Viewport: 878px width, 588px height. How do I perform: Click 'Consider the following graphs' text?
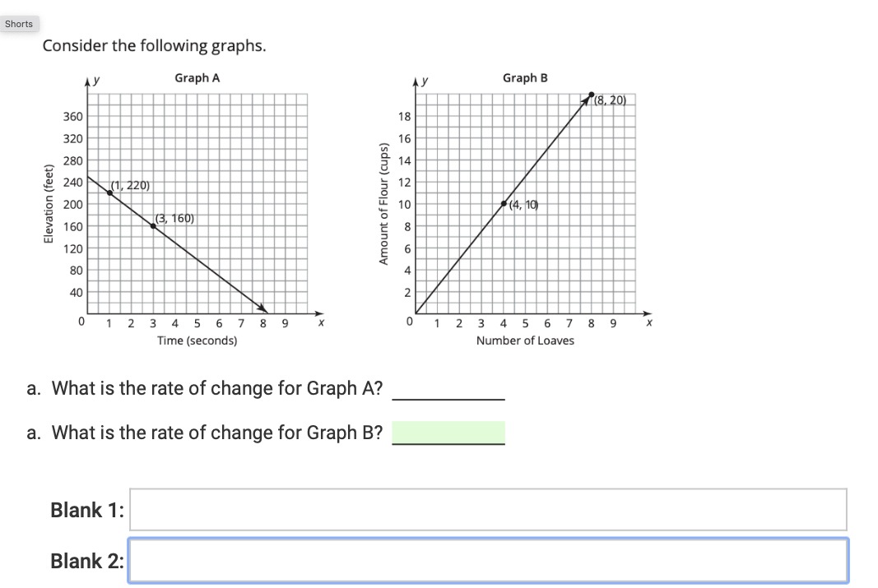point(154,45)
